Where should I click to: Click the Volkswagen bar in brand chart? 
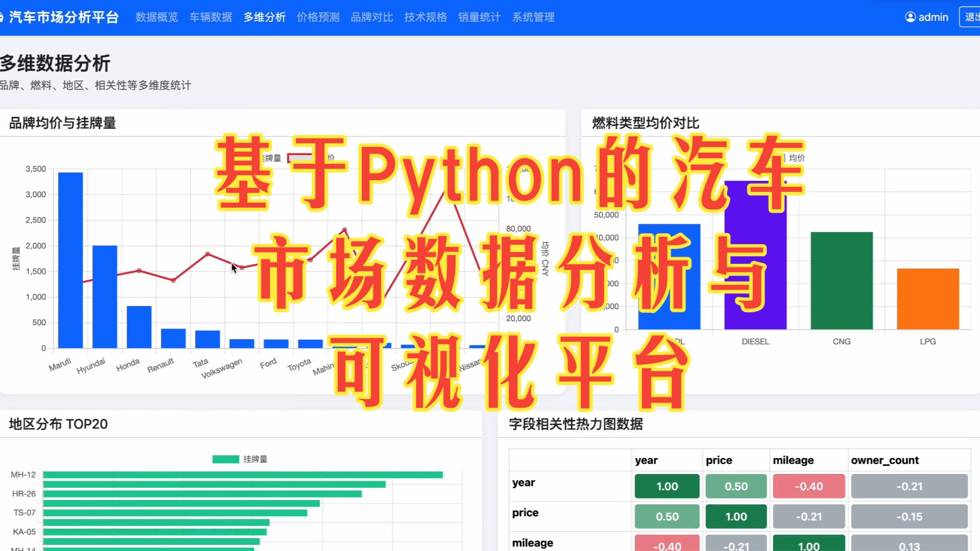pyautogui.click(x=241, y=343)
